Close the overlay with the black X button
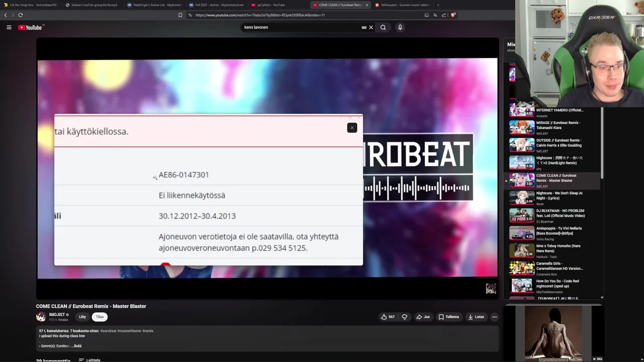 coord(352,128)
